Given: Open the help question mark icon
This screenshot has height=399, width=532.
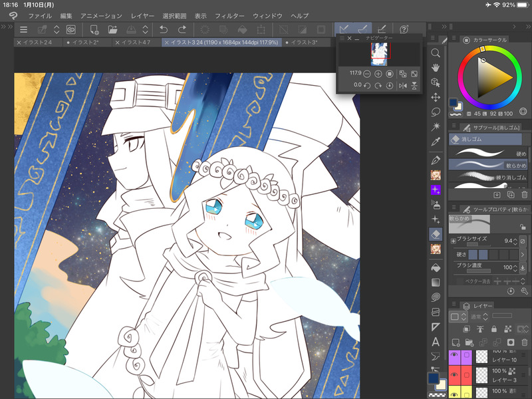Looking at the screenshot, I should coord(404,29).
